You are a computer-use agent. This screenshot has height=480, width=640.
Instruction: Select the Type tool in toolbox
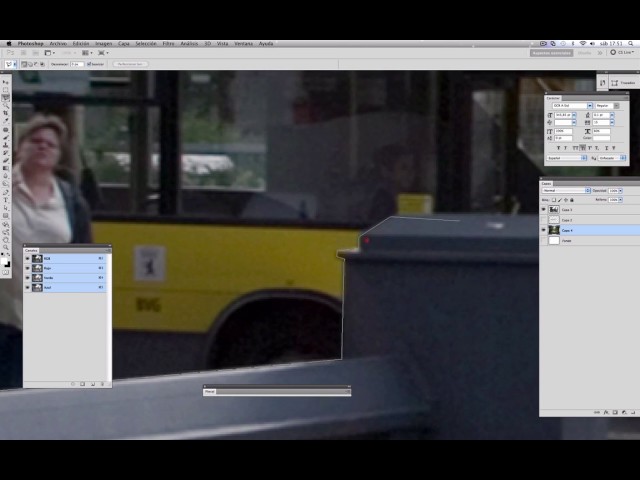(6, 200)
